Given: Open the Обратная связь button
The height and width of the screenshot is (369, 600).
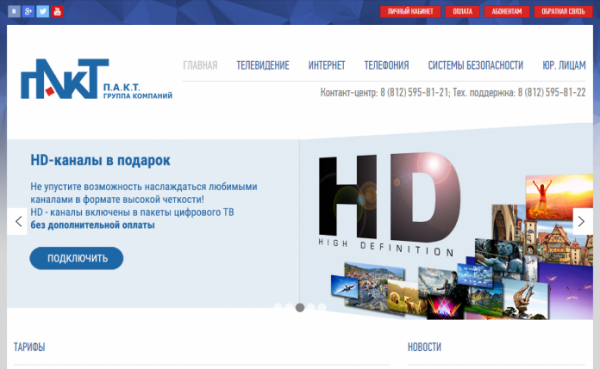Looking at the screenshot, I should (x=563, y=11).
